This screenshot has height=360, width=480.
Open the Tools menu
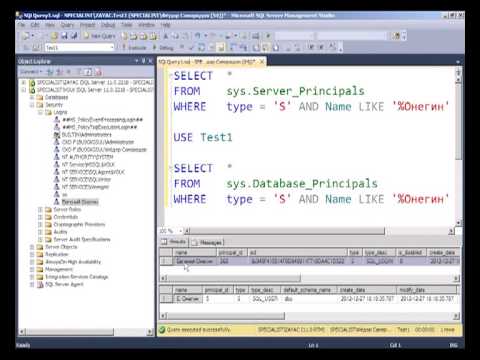[127, 25]
